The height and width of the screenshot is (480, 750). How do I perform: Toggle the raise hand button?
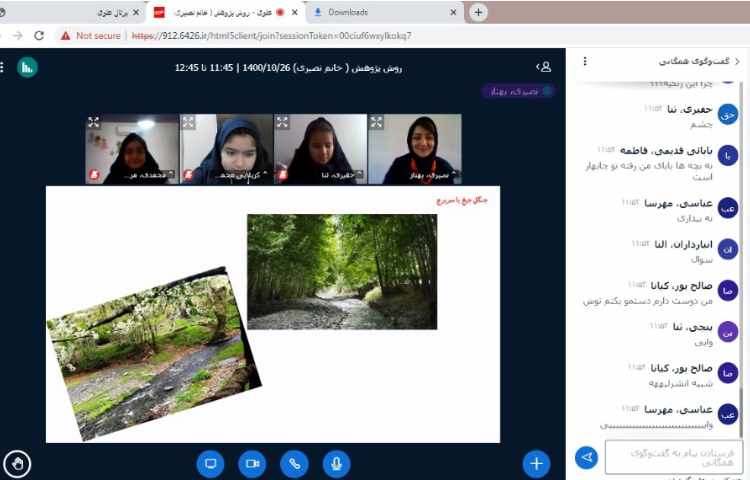[x=17, y=463]
